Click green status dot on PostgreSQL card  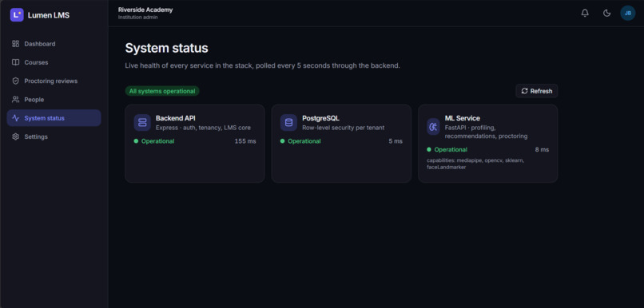283,141
